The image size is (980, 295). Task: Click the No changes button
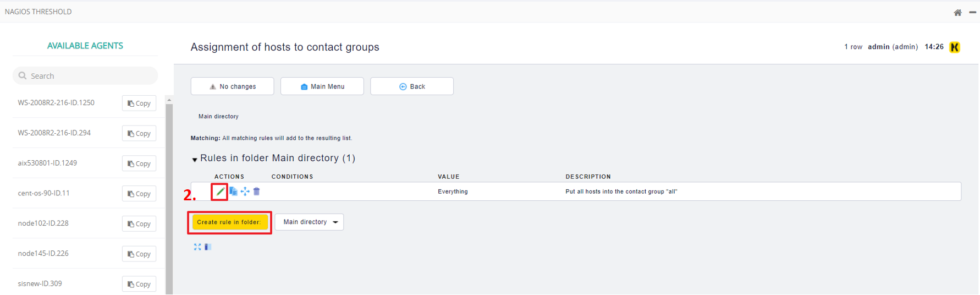(232, 86)
